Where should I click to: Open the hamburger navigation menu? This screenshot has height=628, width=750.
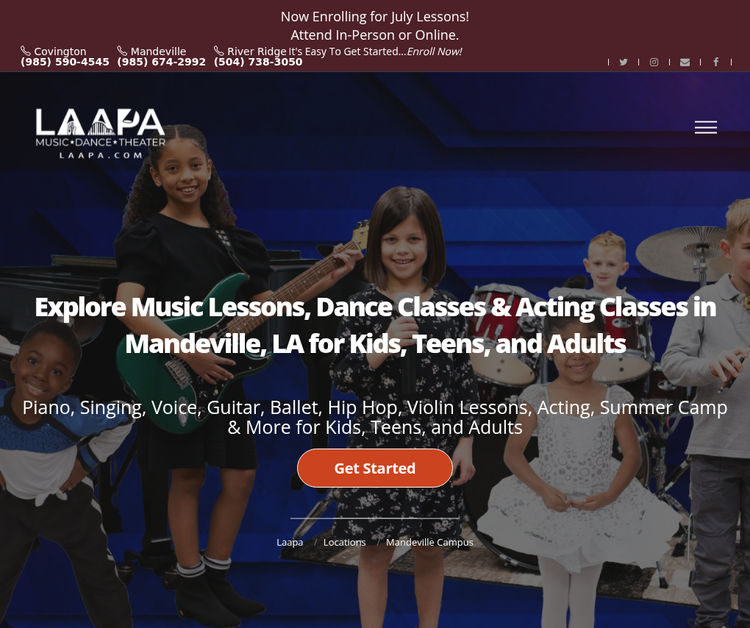706,127
